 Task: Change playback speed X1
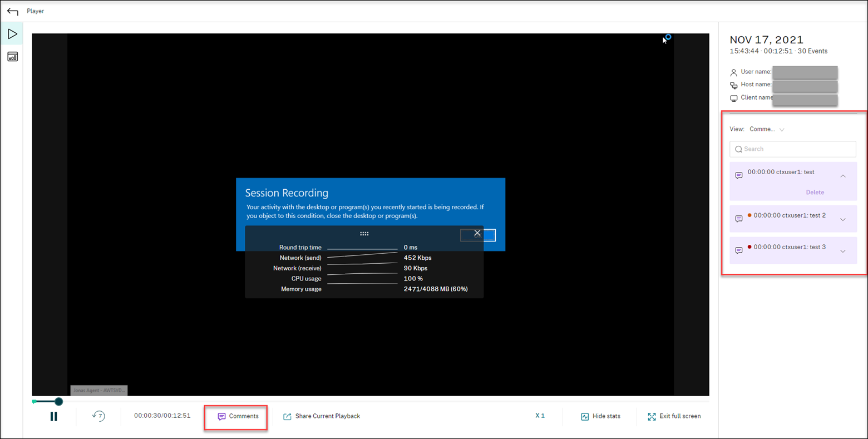click(x=540, y=416)
